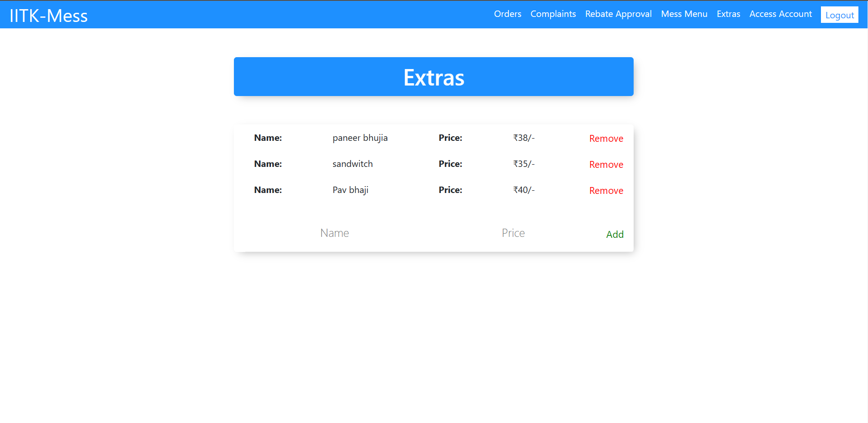Log out of the account
This screenshot has width=868, height=423.
(x=839, y=15)
